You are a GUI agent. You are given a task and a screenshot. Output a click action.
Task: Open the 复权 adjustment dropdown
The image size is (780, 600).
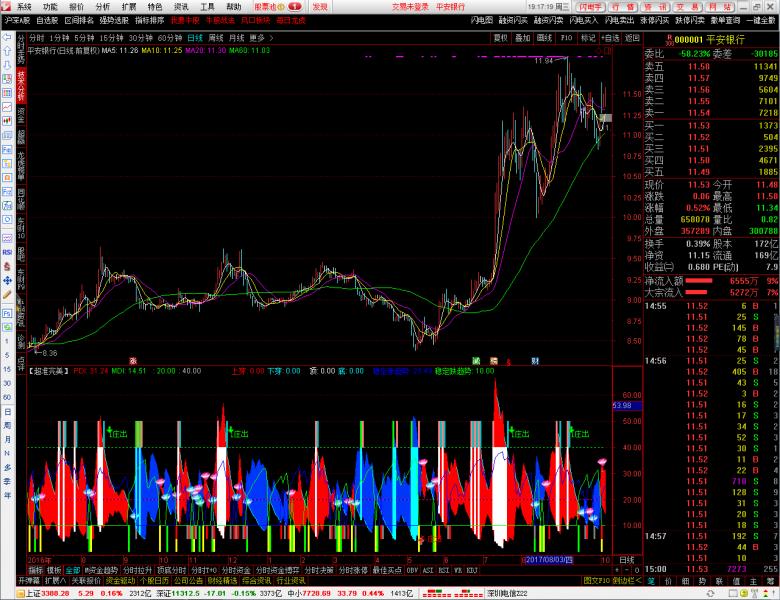pos(500,38)
